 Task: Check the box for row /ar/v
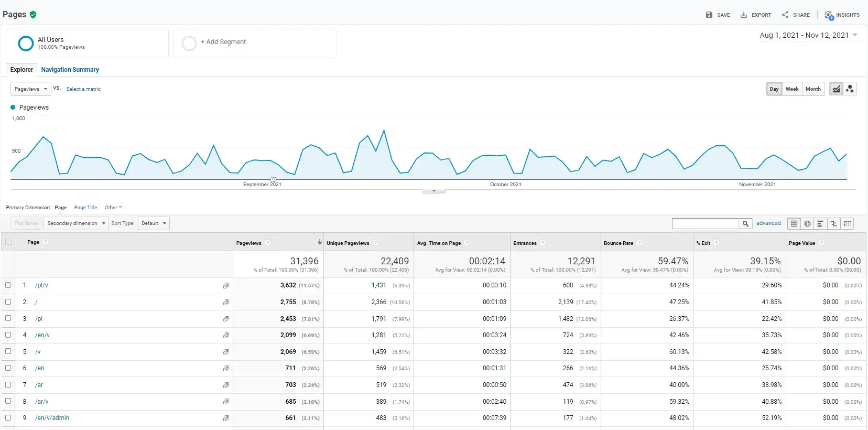pos(8,401)
